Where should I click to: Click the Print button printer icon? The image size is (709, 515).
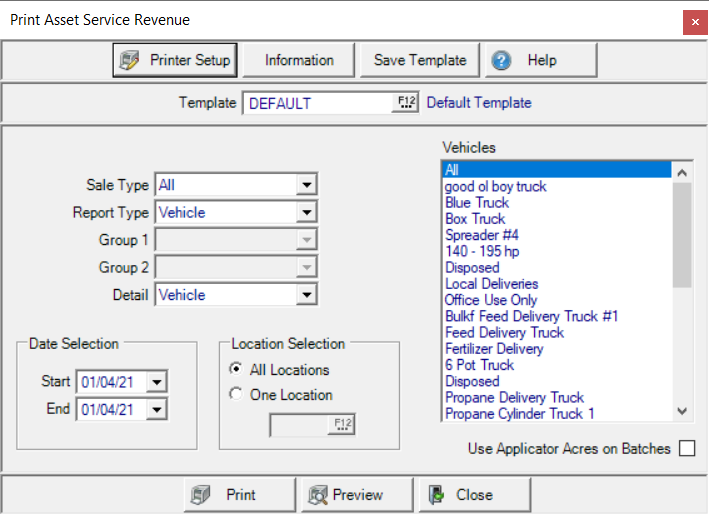pos(203,494)
